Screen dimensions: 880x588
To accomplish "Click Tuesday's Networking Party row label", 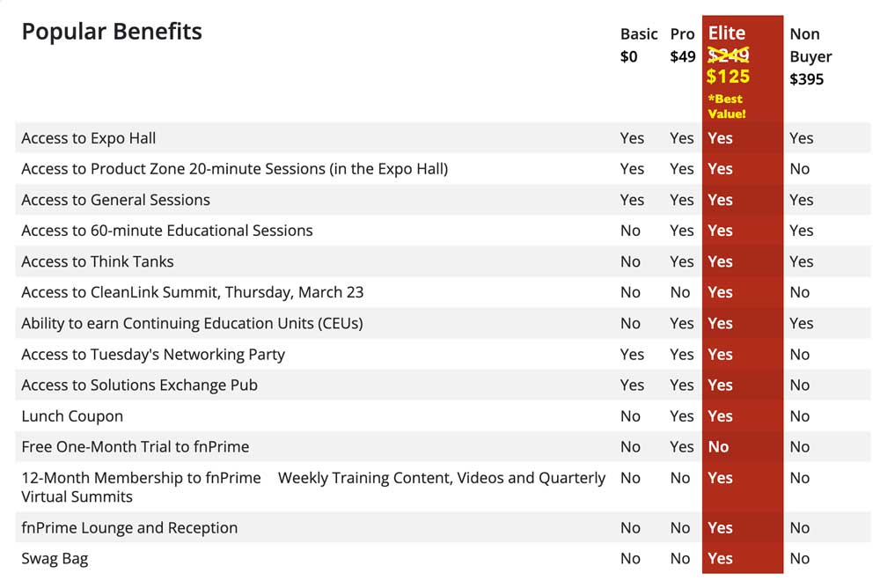I will point(153,355).
